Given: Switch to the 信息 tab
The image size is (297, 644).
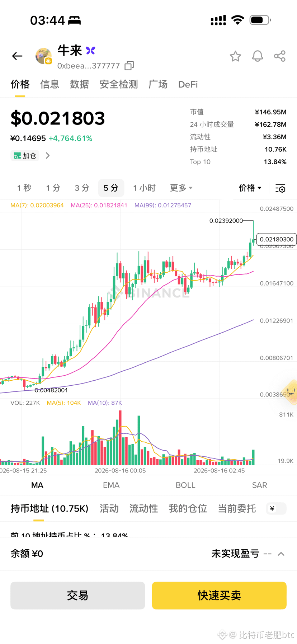Looking at the screenshot, I should click(49, 84).
